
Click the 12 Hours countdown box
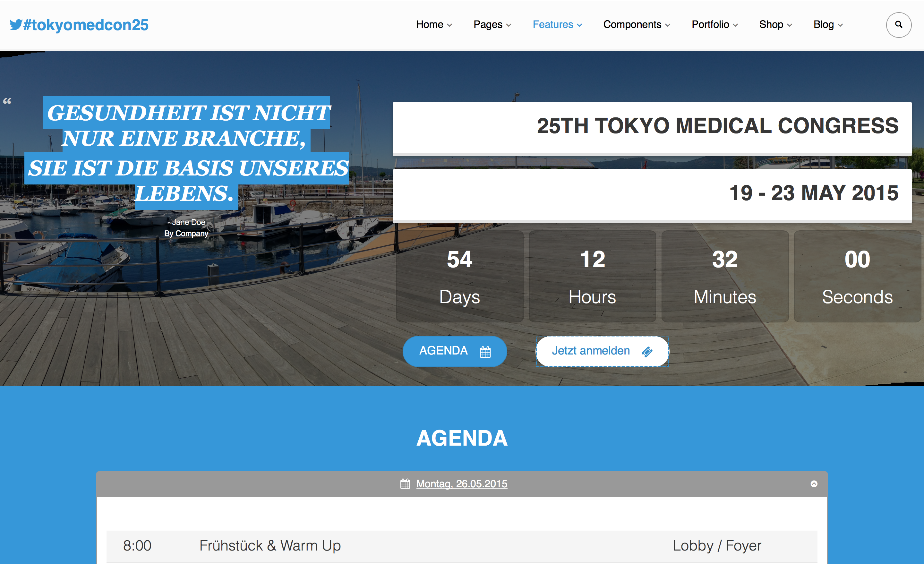[x=592, y=276]
